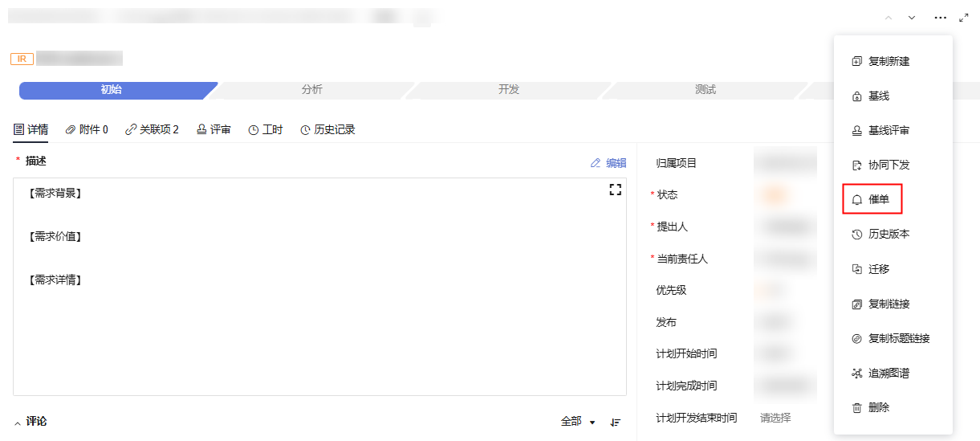The height and width of the screenshot is (441, 980).
Task: Click the 归属项目 field label
Action: [677, 164]
